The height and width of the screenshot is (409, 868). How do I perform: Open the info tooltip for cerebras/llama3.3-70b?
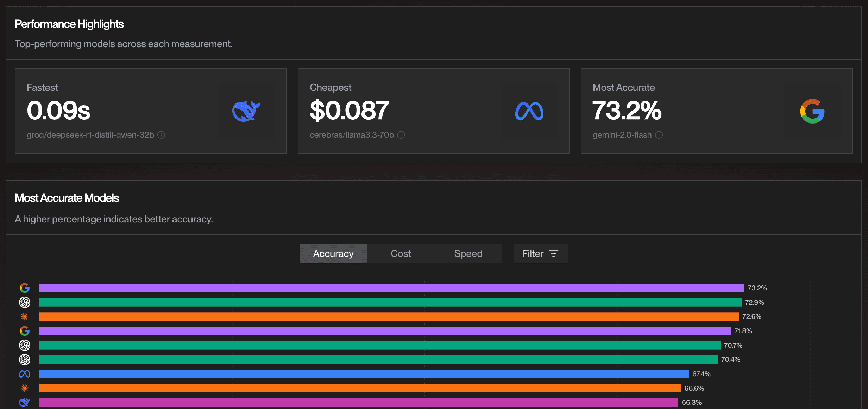pos(401,134)
